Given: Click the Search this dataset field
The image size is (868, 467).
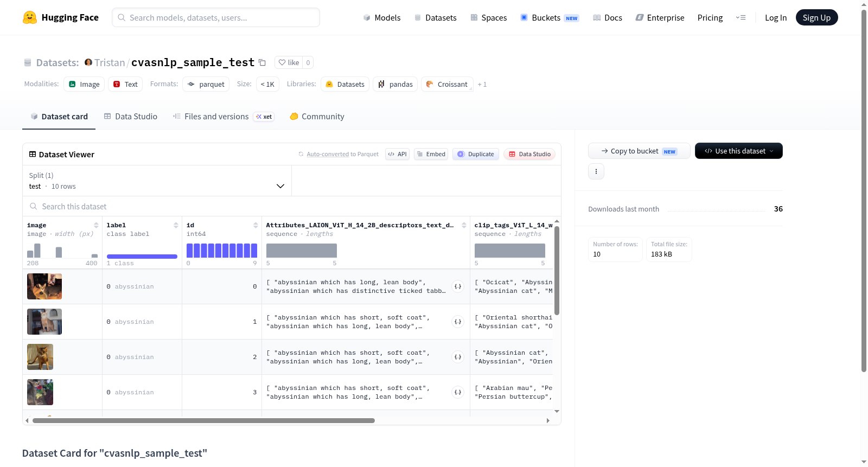Looking at the screenshot, I should click(x=292, y=206).
